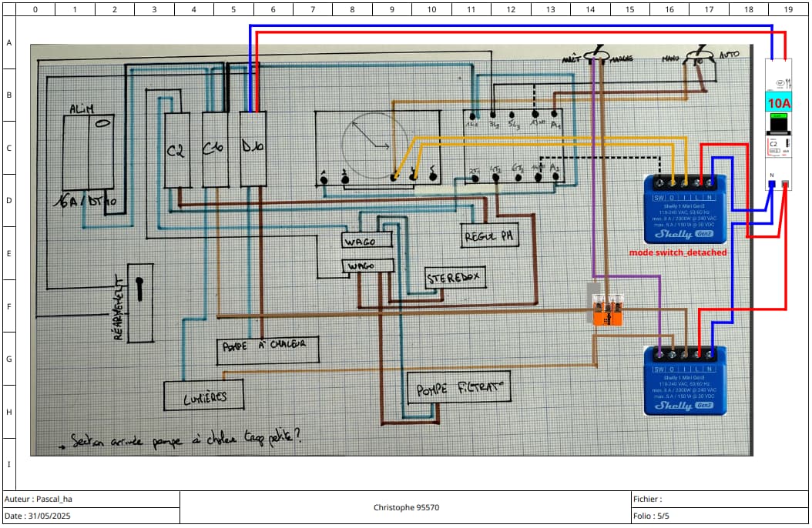Flip the black lever on 10A breaker

pyautogui.click(x=778, y=125)
